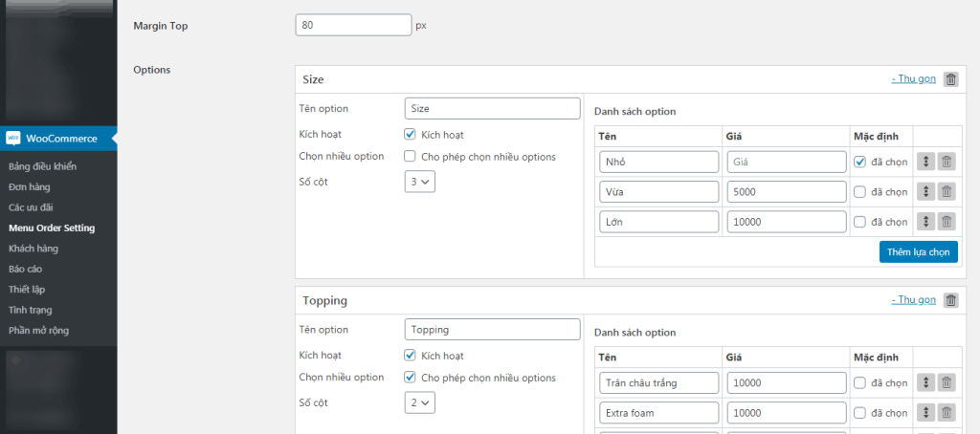Viewport: 980px width, 434px height.
Task: Open the Số cột dropdown for Topping
Action: coord(420,402)
